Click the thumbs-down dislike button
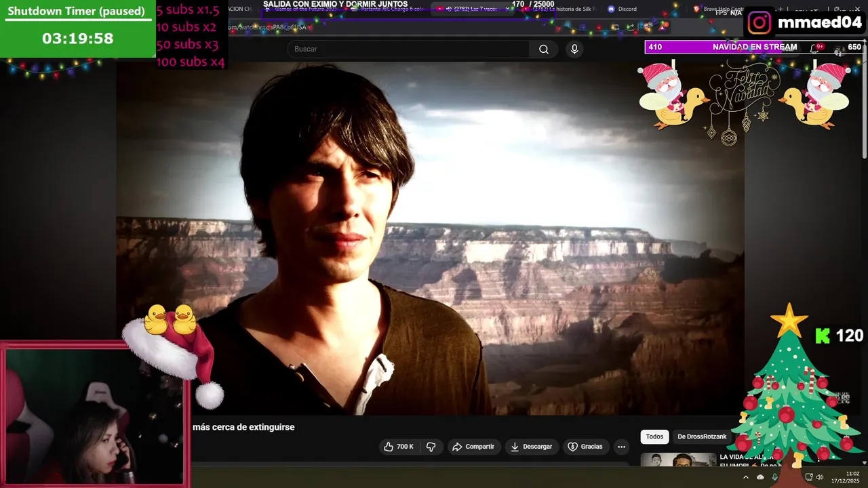The height and width of the screenshot is (488, 868). [431, 447]
